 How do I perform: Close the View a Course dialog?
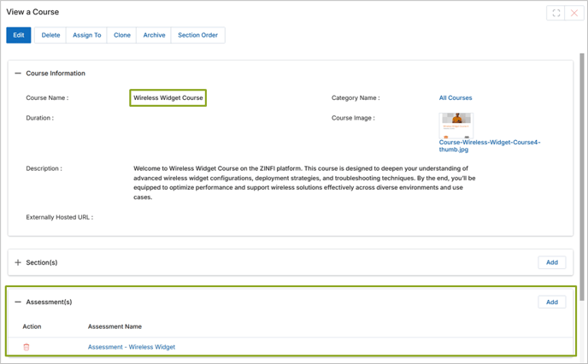(576, 13)
